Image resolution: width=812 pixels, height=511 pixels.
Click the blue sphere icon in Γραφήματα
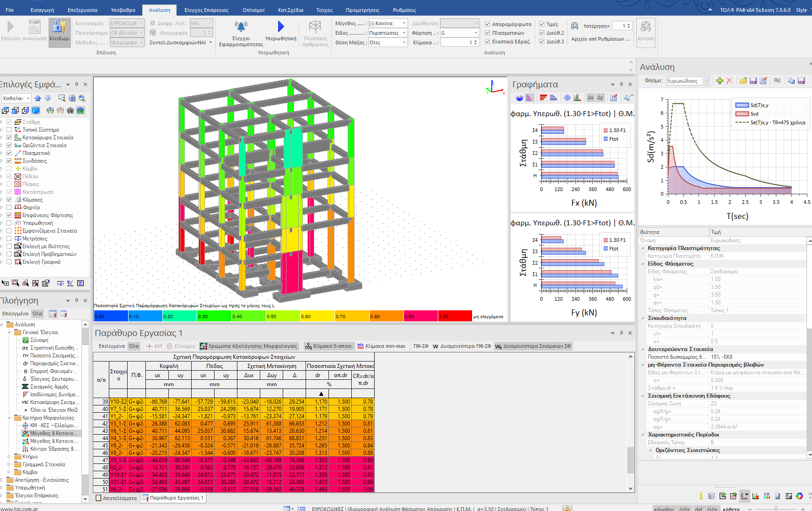click(519, 97)
